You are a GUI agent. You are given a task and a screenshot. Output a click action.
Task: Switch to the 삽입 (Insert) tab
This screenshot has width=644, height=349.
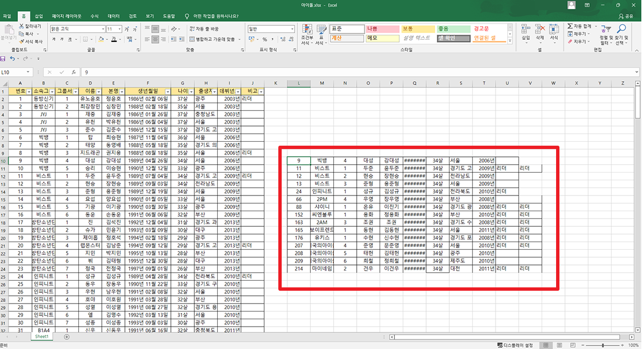[39, 16]
